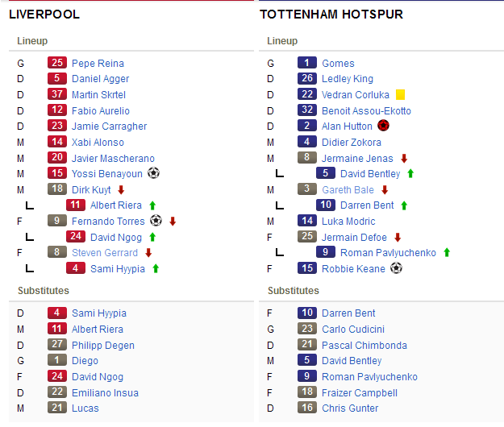Click Xabi Alonso's number 14 badge
This screenshot has width=504, height=427.
point(57,142)
